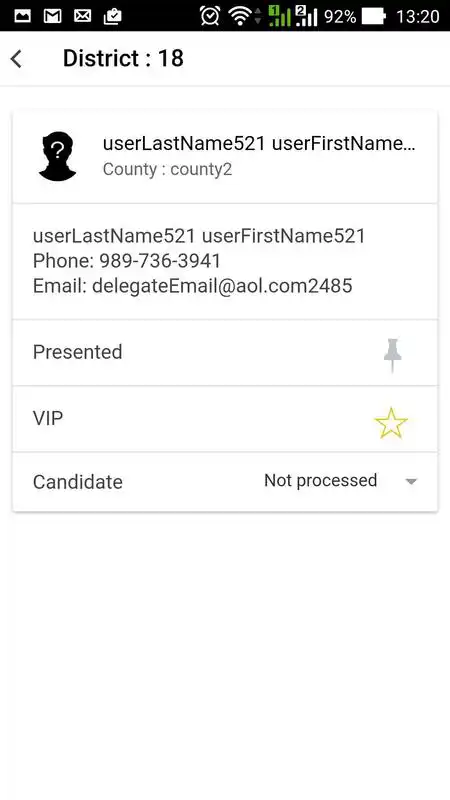450x800 pixels.
Task: Tap the email delegateEmail@aol.com2485
Action: pos(222,286)
